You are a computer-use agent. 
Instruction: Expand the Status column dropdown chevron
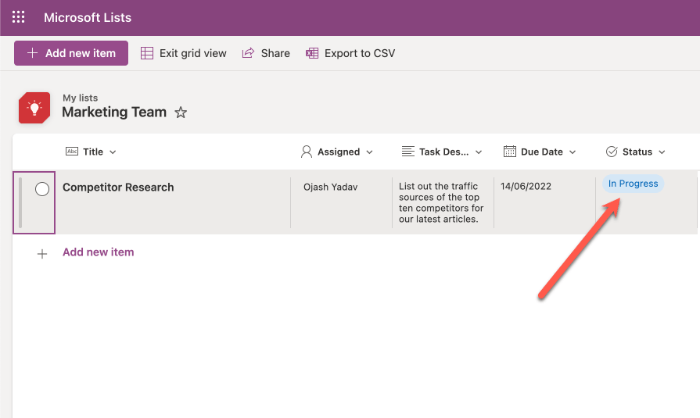point(662,152)
